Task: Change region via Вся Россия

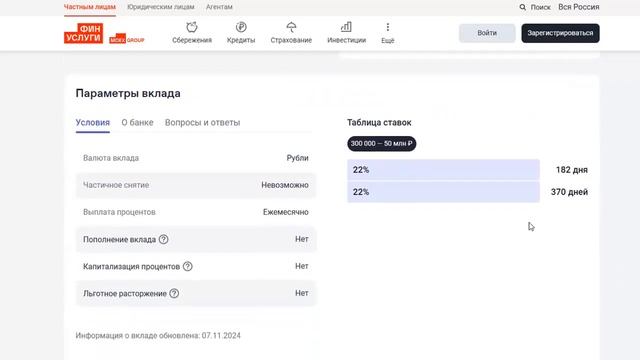Action: (579, 7)
